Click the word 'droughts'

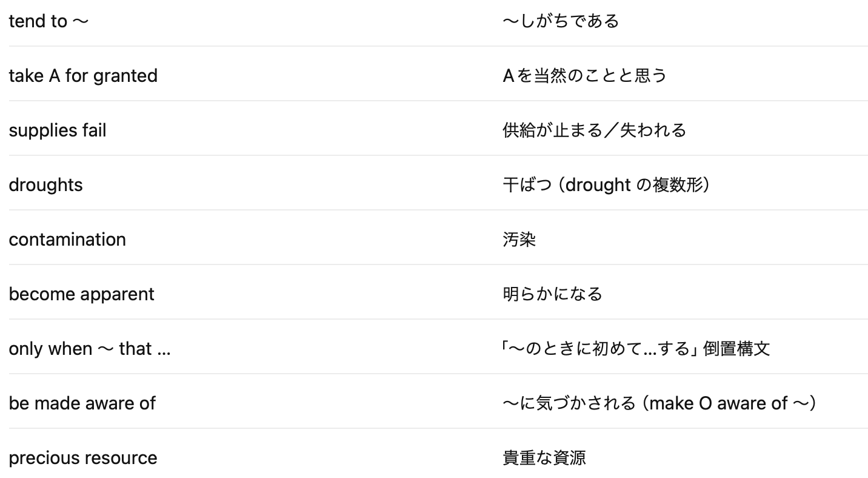(45, 185)
